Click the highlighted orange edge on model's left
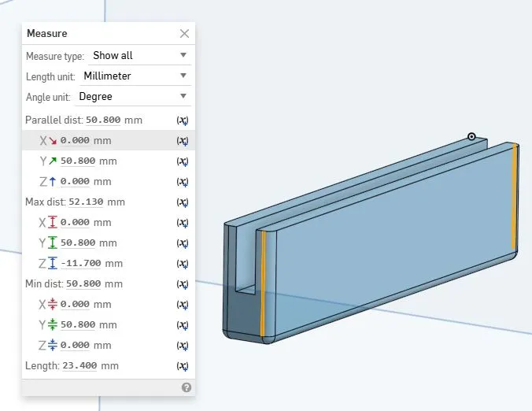 [263, 283]
